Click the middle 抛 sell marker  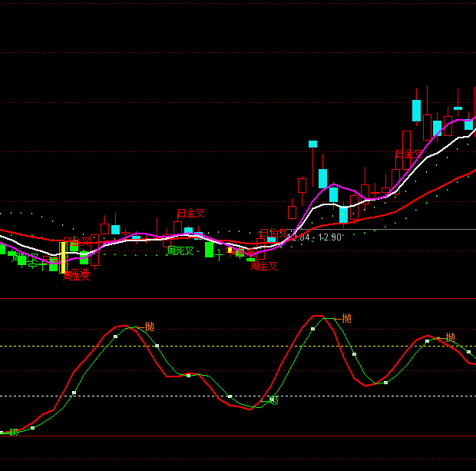(346, 318)
